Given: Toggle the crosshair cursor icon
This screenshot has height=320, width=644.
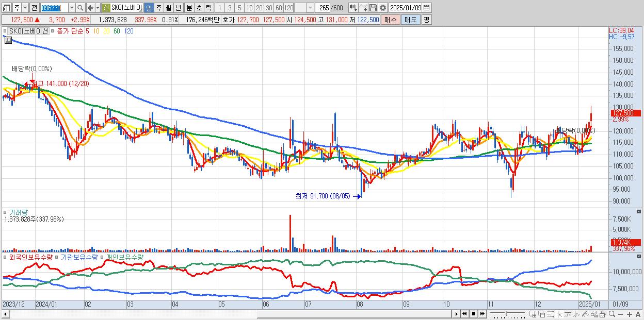Looking at the screenshot, I should coord(559,314).
